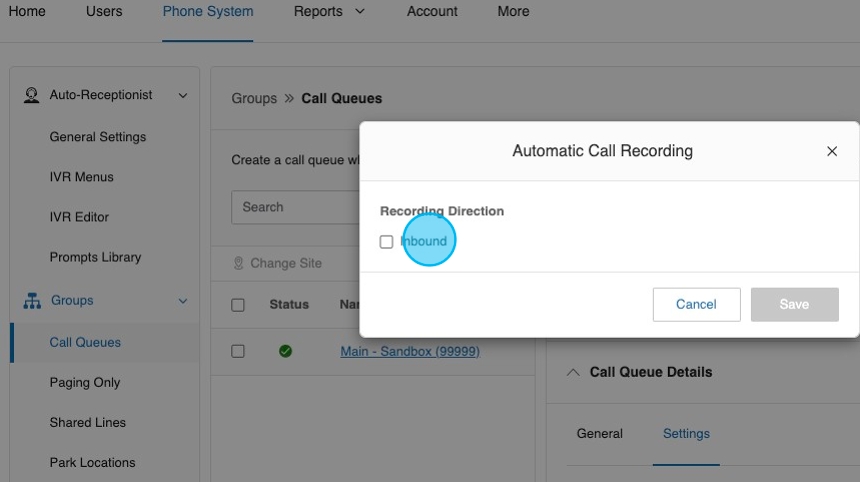The image size is (860, 482).
Task: Click the green active status icon
Action: (285, 351)
